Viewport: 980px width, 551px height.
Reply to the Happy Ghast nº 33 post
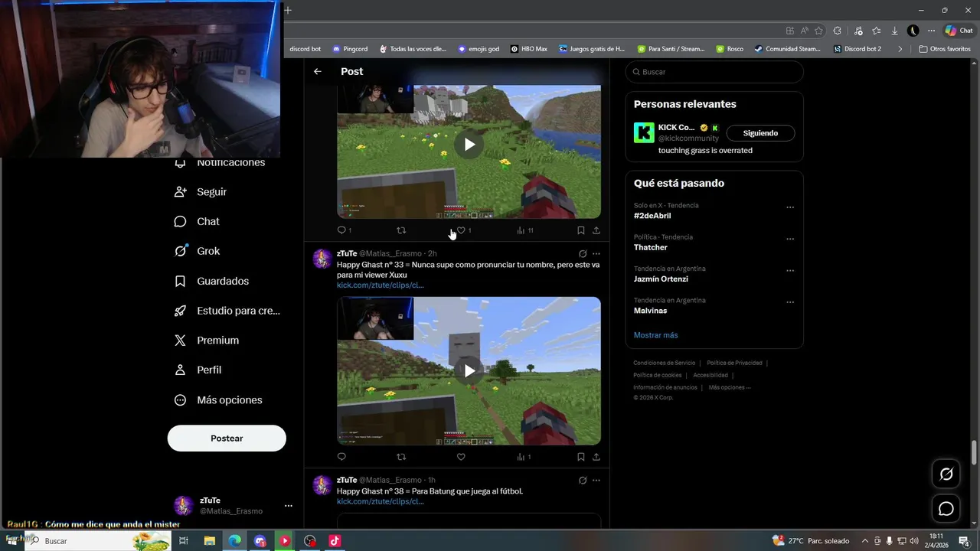341,457
